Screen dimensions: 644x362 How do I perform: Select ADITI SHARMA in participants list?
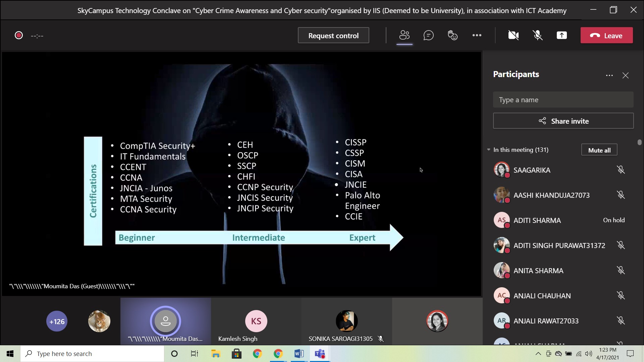537,220
